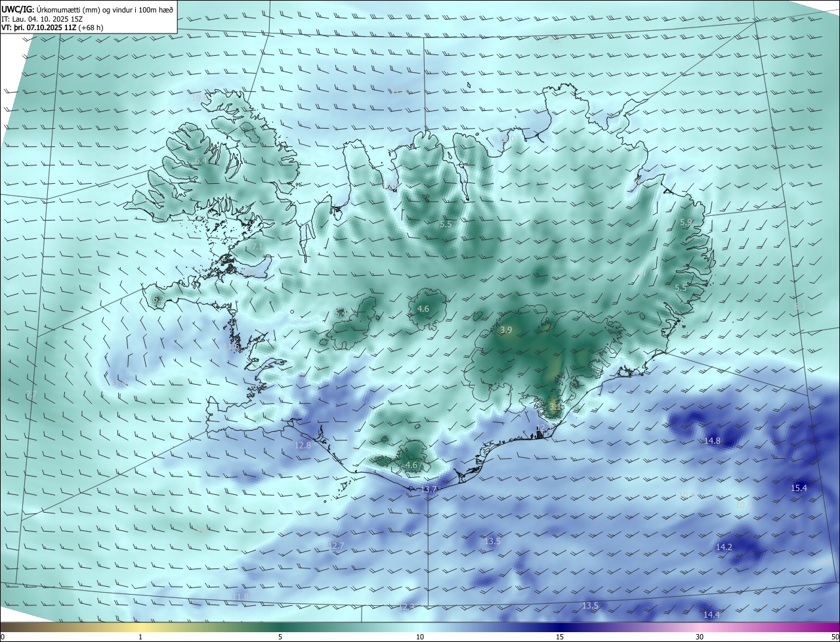The height and width of the screenshot is (642, 840).
Task: Click the 6.4 value in the Westfjords
Action: point(201,160)
